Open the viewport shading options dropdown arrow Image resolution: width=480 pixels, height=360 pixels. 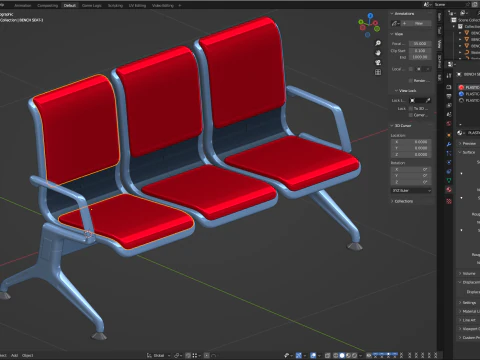click(x=360, y=355)
